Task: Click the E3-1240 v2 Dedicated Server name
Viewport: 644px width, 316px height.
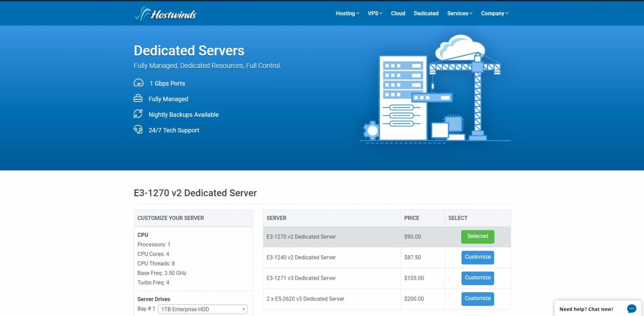Action: 301,257
